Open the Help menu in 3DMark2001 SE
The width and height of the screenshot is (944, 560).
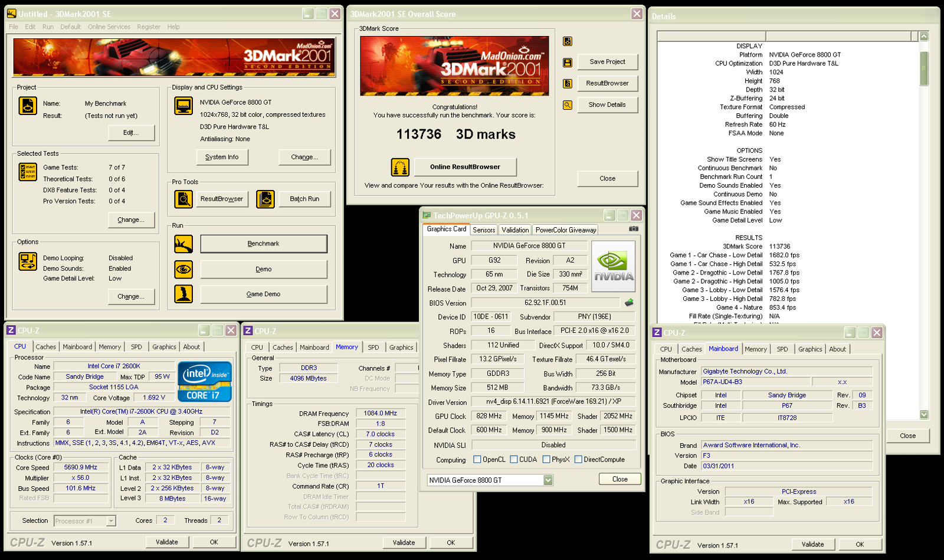(x=173, y=27)
